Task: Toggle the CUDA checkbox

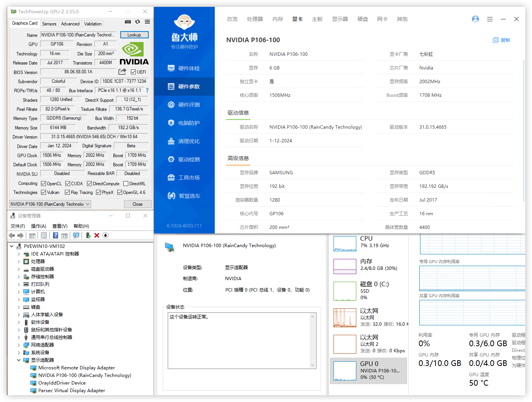Action: coord(68,184)
